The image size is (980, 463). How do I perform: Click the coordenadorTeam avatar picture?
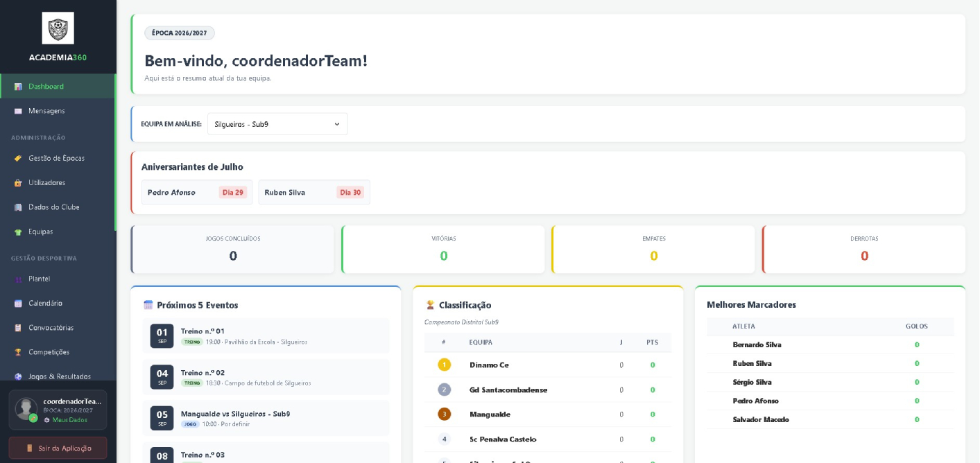tap(26, 409)
